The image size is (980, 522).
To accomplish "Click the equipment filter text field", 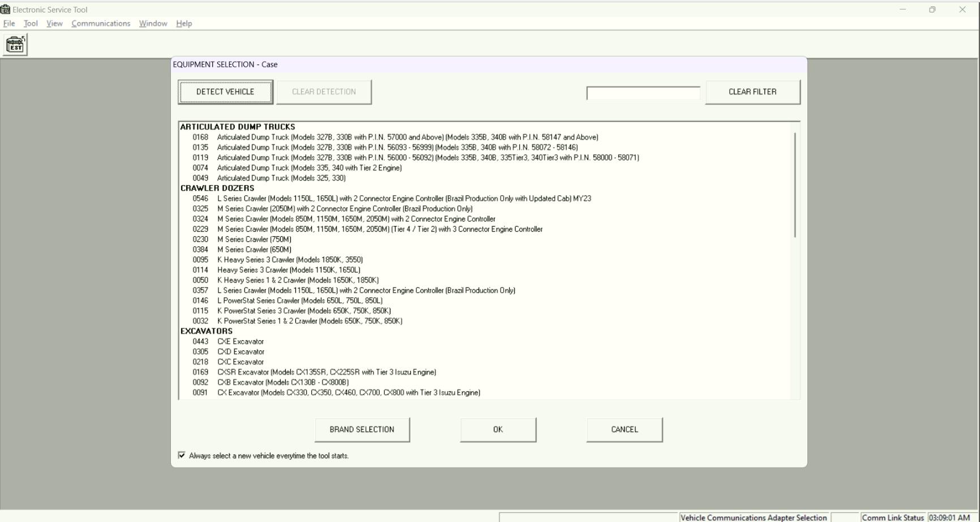I will coord(643,93).
